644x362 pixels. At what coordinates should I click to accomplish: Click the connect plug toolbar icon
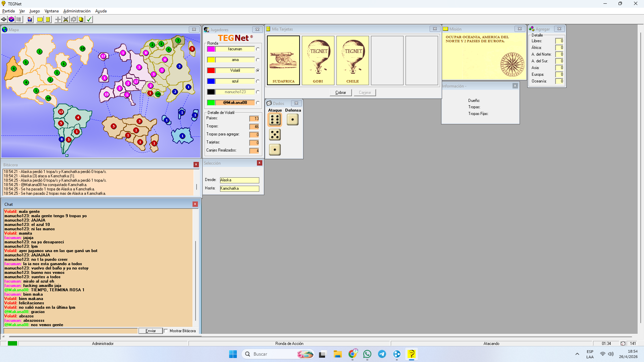click(x=4, y=19)
